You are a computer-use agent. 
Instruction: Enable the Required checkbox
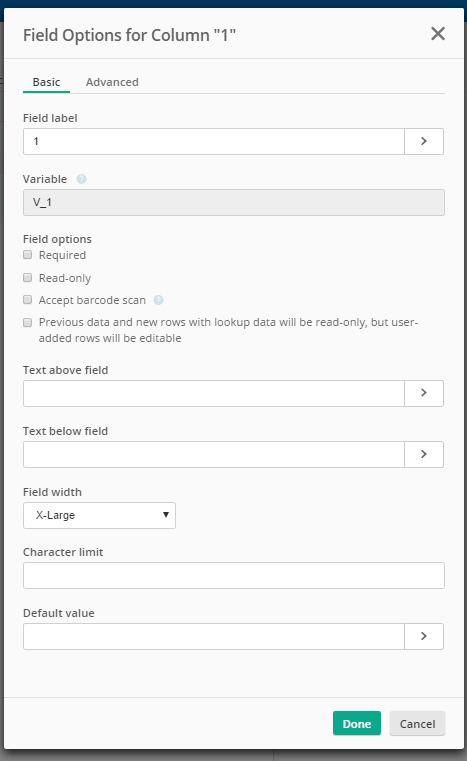click(x=28, y=255)
